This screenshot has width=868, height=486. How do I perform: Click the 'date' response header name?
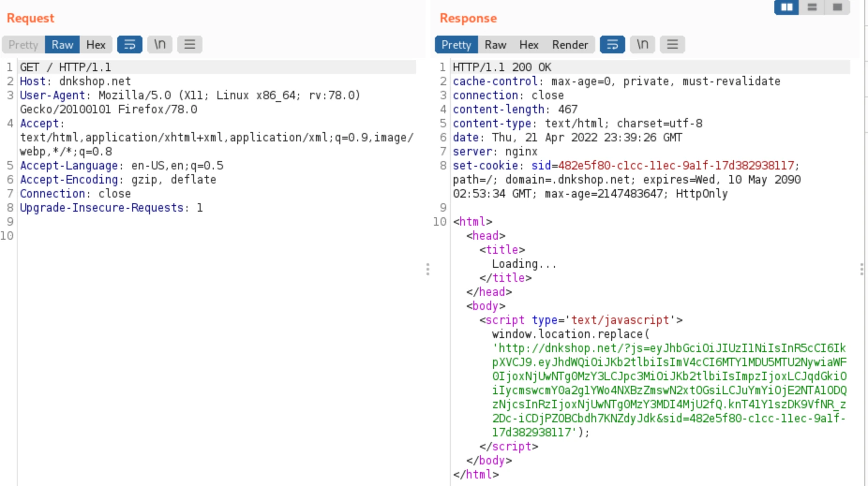click(466, 138)
